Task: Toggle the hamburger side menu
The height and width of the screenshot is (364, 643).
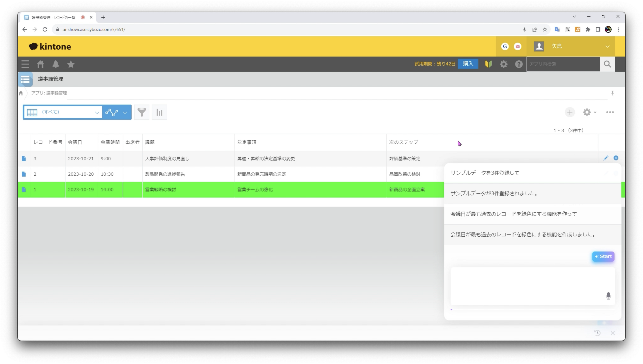Action: (x=25, y=64)
